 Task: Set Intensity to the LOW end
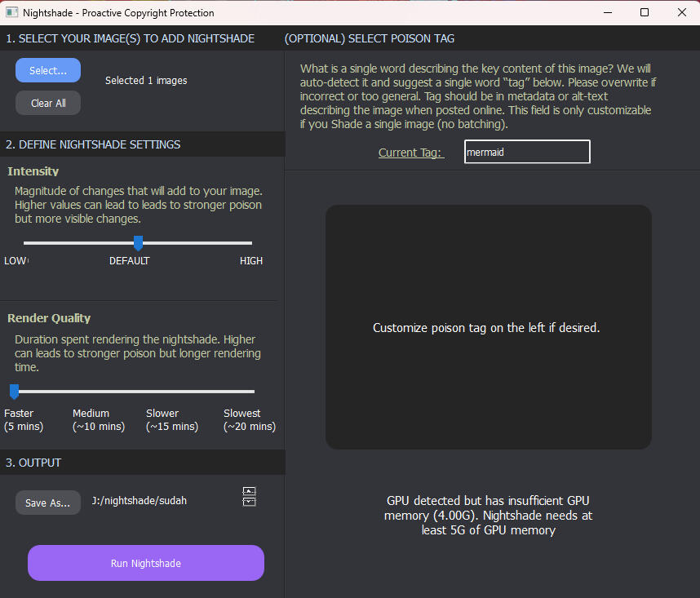point(25,242)
